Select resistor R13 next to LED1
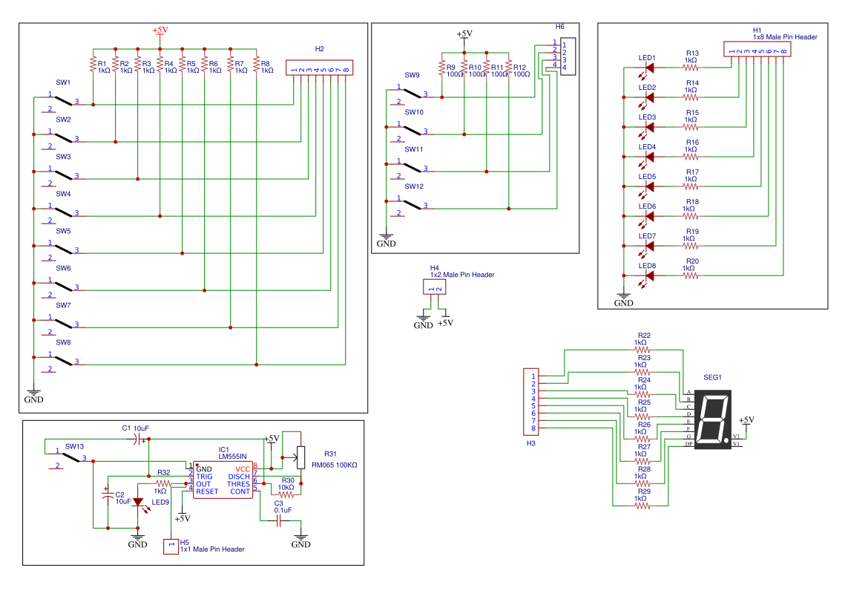 (x=691, y=68)
